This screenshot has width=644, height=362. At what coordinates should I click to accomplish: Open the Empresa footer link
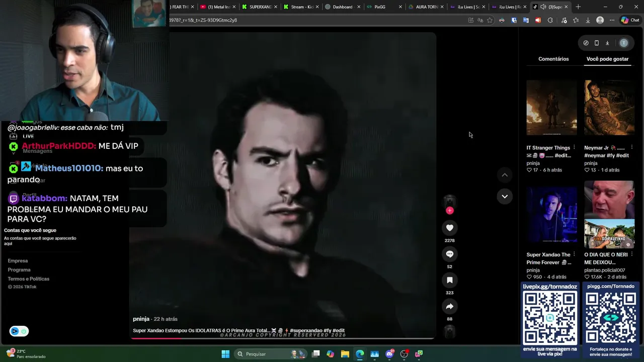pos(18,261)
